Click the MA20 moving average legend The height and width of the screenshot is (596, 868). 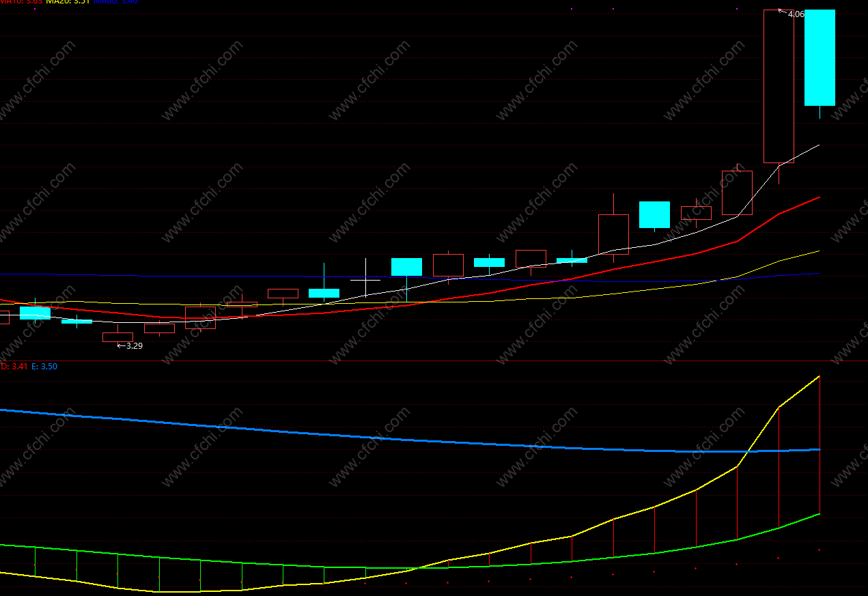68,2
